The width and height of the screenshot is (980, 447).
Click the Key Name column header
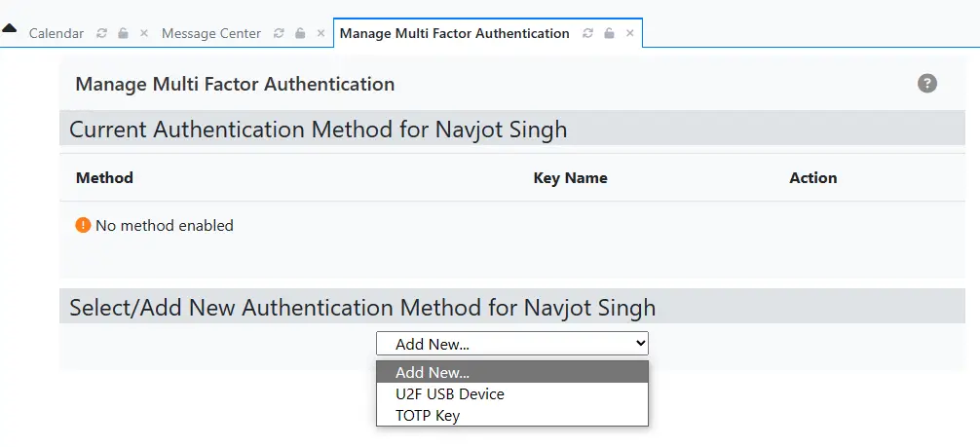(x=571, y=178)
